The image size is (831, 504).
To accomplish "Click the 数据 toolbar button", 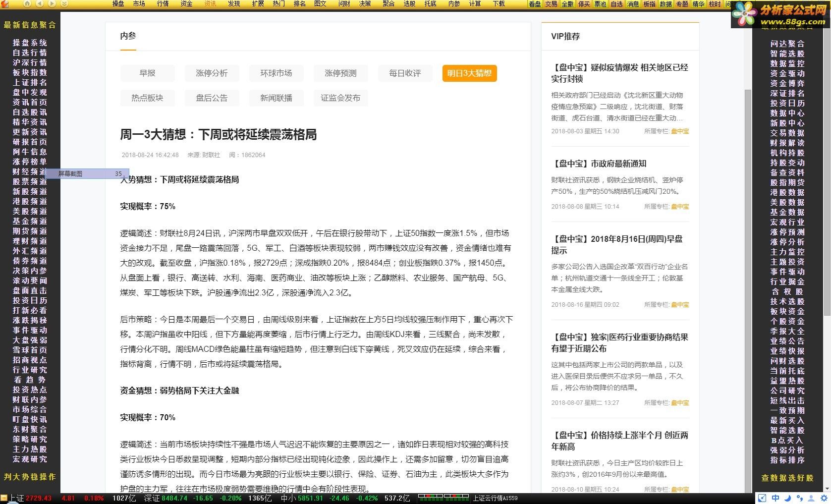I will [665, 4].
